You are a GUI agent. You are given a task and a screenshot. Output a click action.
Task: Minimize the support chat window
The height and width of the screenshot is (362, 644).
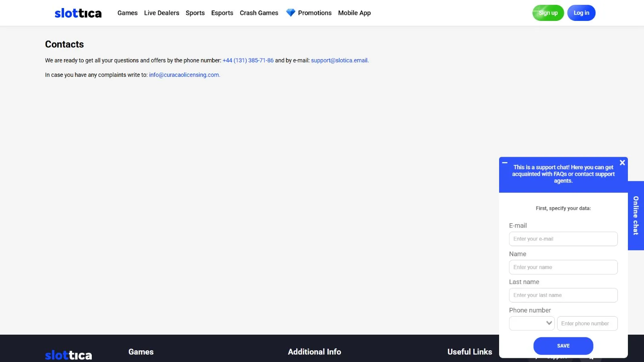point(505,163)
